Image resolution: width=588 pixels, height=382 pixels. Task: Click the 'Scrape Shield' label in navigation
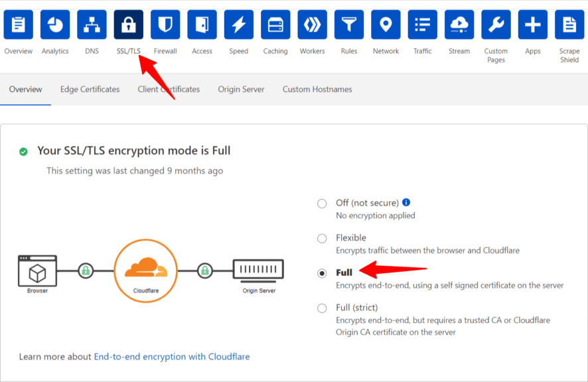point(569,56)
